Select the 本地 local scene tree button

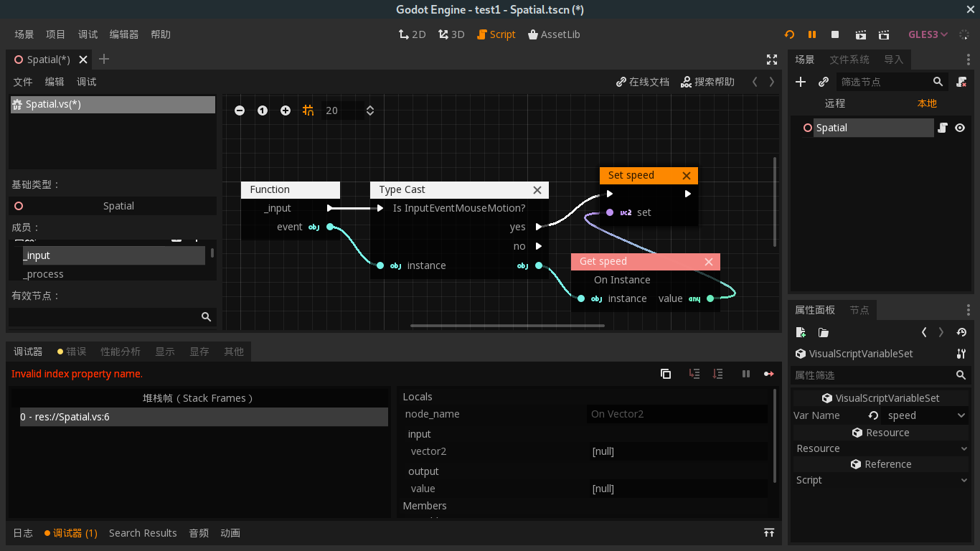coord(927,103)
